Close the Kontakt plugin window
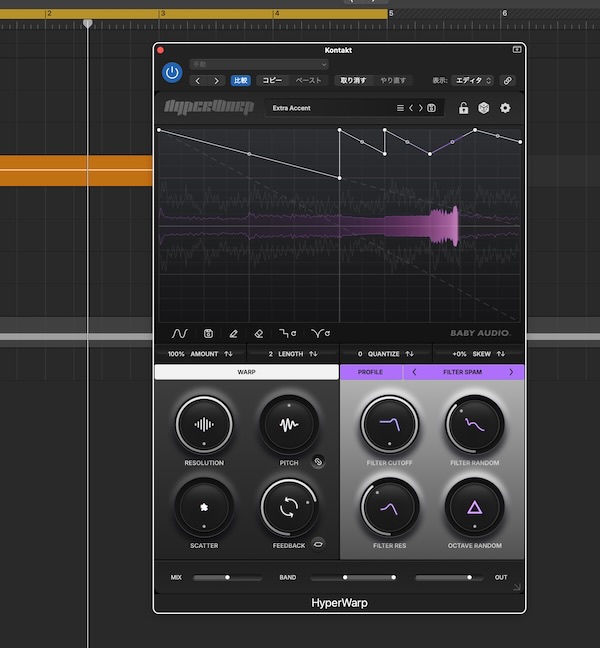This screenshot has height=648, width=600. 161,50
